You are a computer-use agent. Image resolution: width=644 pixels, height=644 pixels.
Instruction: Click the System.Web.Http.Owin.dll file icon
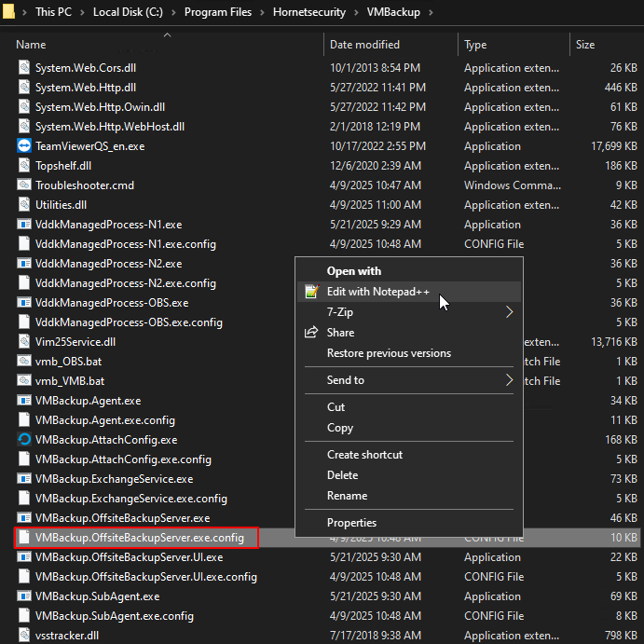[24, 107]
